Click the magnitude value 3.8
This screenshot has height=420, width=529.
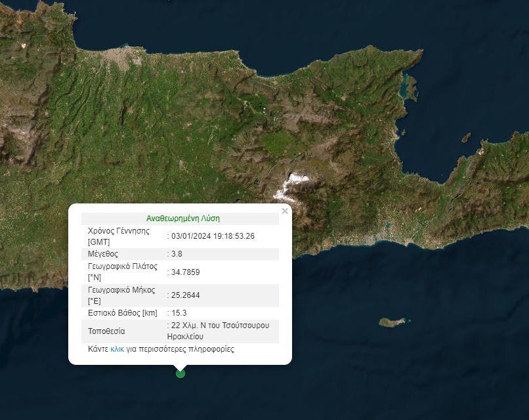coord(177,253)
